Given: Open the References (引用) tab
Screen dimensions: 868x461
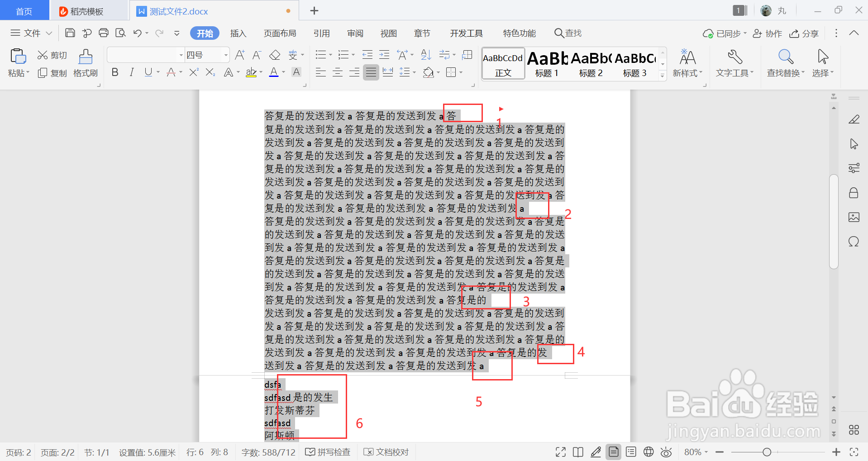Looking at the screenshot, I should tap(321, 33).
